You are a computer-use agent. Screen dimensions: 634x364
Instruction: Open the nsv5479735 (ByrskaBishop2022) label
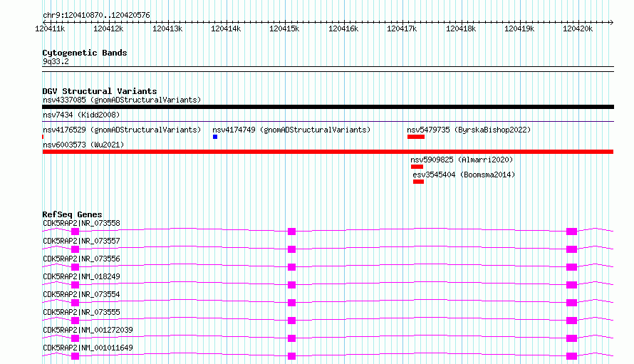(469, 130)
